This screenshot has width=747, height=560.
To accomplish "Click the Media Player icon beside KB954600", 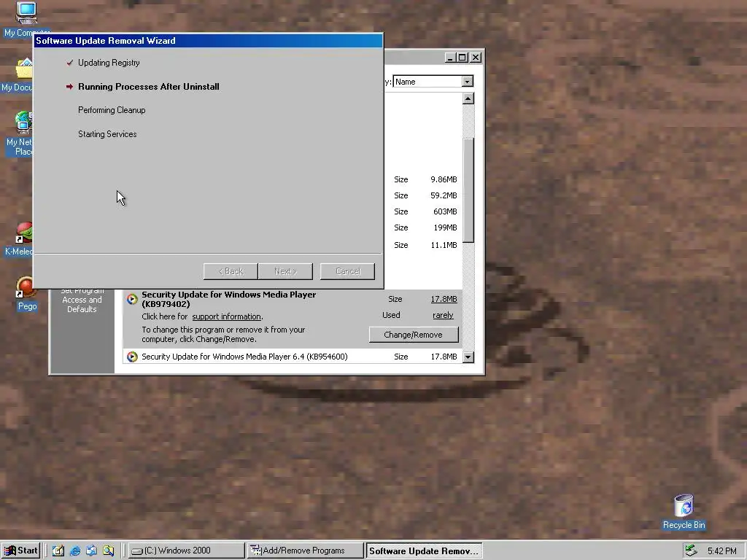I will pos(132,357).
